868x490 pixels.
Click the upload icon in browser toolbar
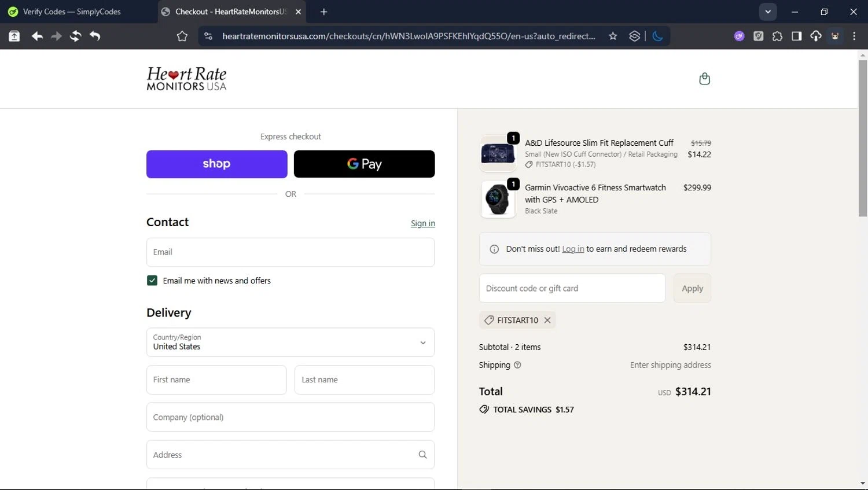[14, 36]
